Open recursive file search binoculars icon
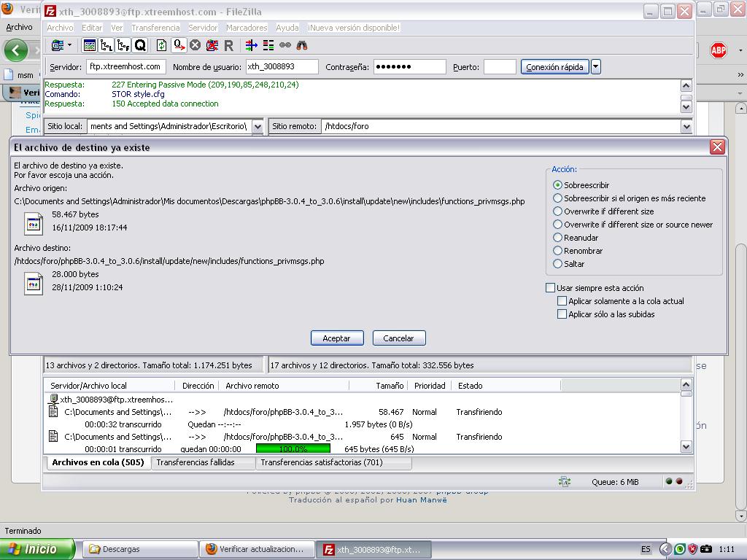Screen dimensions: 747x560 302,45
